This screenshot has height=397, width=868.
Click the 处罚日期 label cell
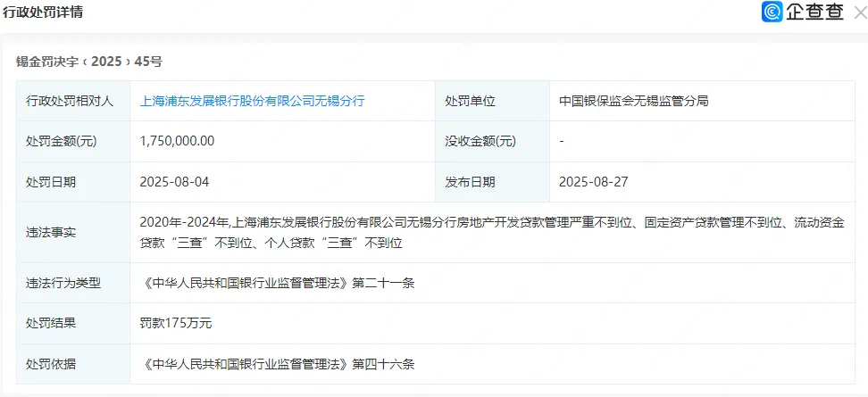73,182
